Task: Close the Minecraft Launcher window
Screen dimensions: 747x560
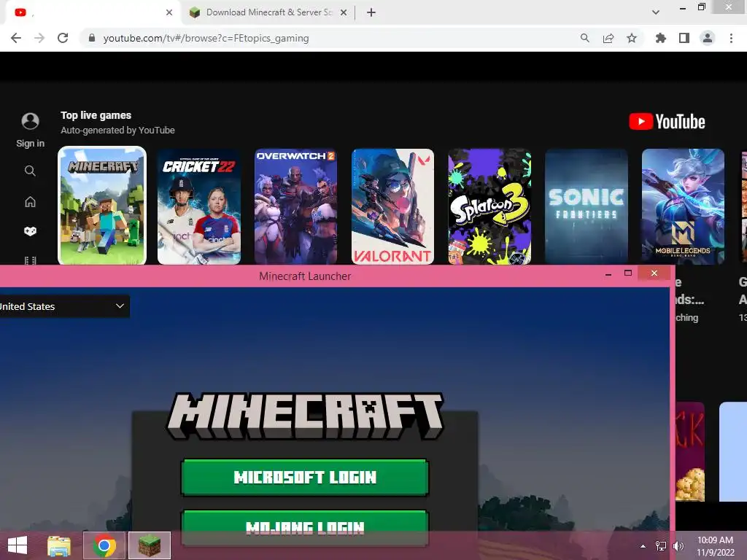Action: 654,273
